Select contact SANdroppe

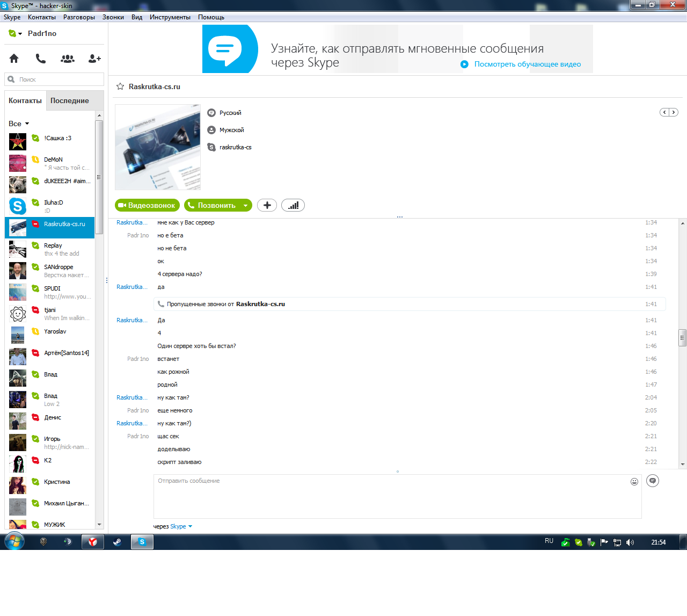[x=50, y=271]
